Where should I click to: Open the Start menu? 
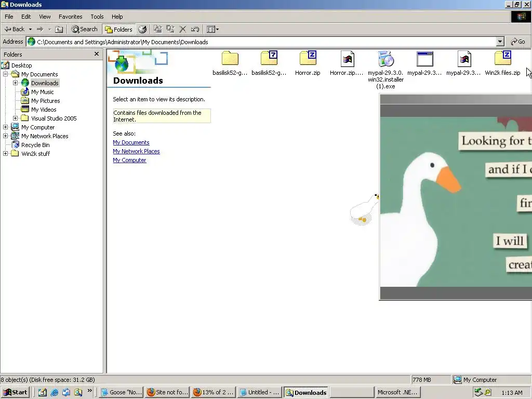[x=15, y=392]
